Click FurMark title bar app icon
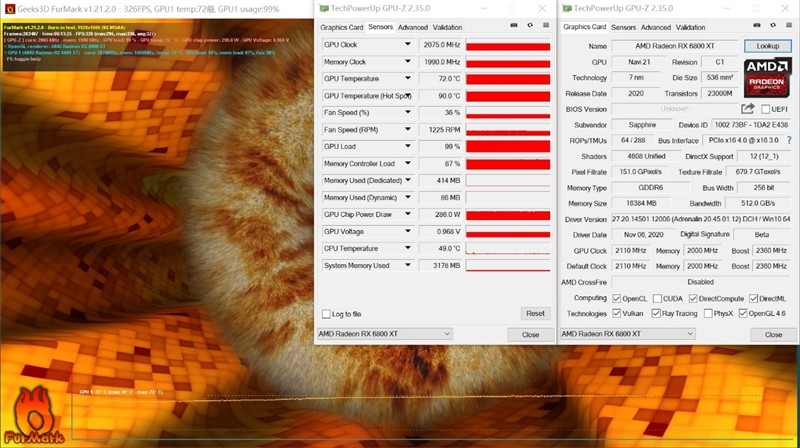Viewport: 800px width, 448px height. [x=10, y=9]
